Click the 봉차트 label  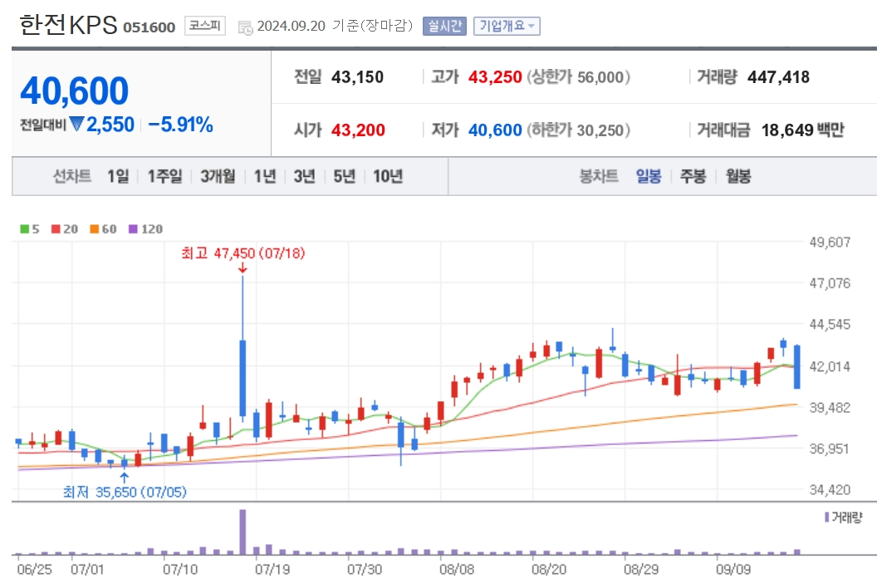click(599, 176)
